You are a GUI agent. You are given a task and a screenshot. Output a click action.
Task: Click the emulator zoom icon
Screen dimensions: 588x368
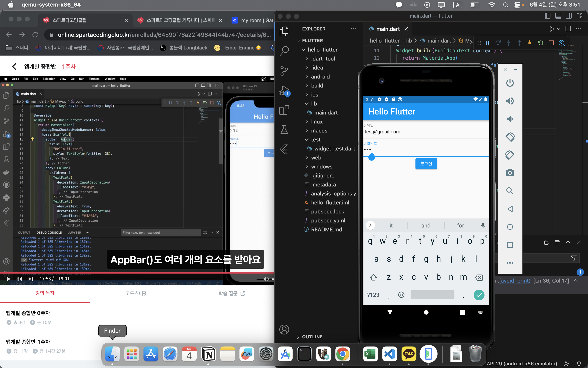[x=510, y=191]
